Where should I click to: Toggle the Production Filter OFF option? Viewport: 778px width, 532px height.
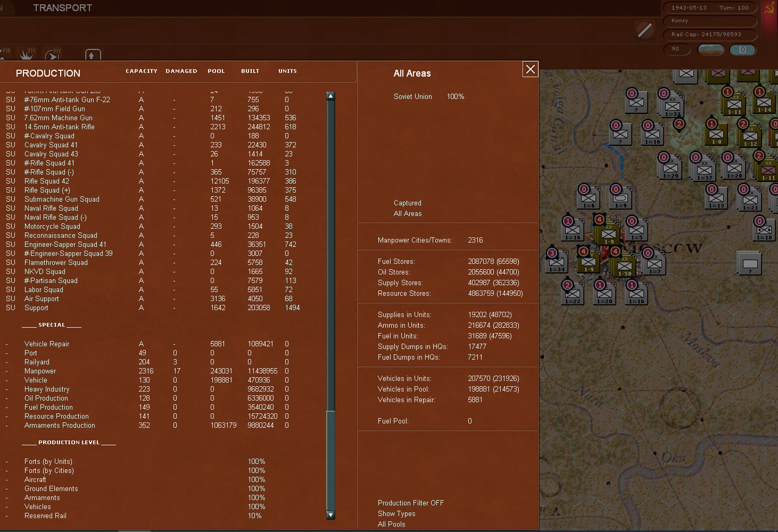point(410,503)
